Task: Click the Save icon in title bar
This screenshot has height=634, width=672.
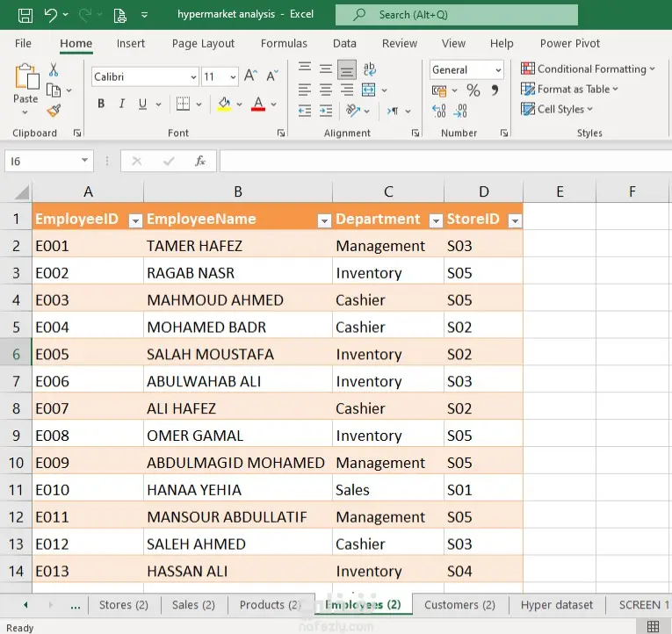Action: coord(25,15)
